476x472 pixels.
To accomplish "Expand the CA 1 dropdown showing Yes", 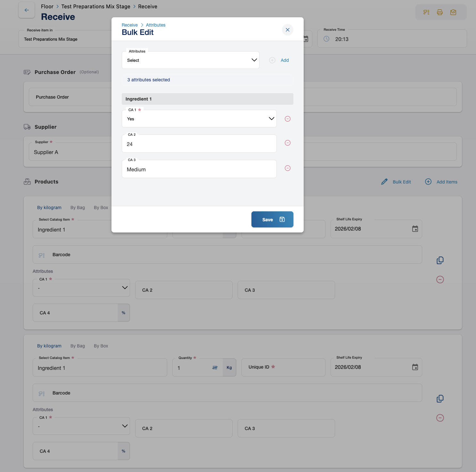I will tap(199, 119).
